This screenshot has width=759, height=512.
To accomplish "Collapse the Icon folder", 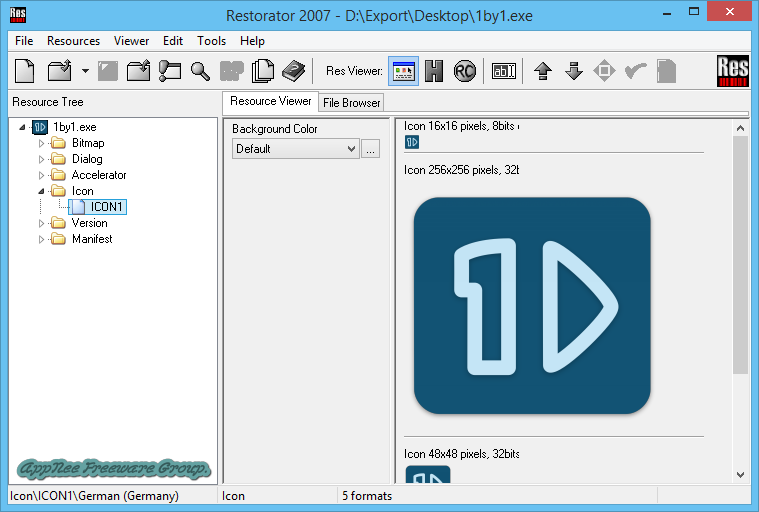I will pos(41,191).
